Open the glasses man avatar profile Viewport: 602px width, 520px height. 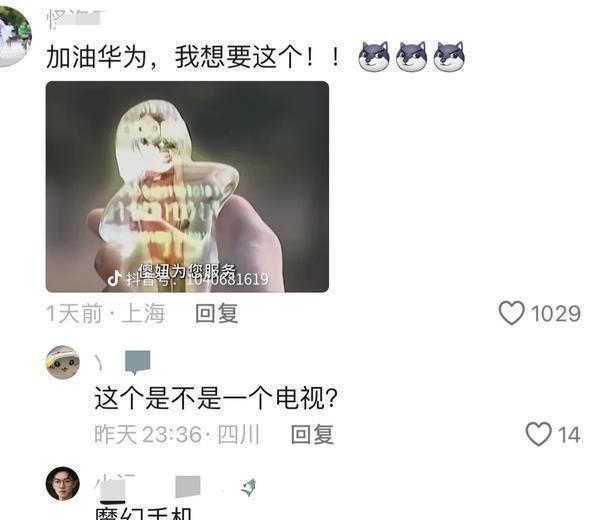coord(63,483)
